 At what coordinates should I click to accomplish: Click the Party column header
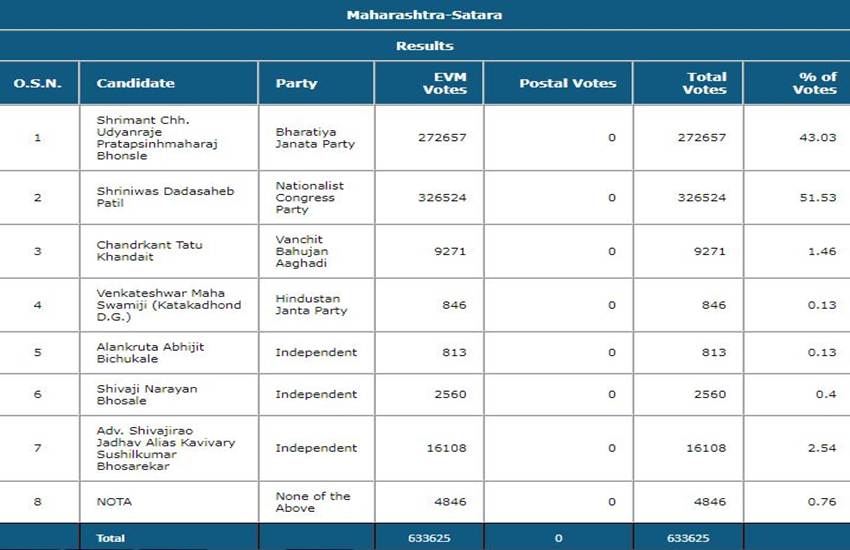[295, 83]
